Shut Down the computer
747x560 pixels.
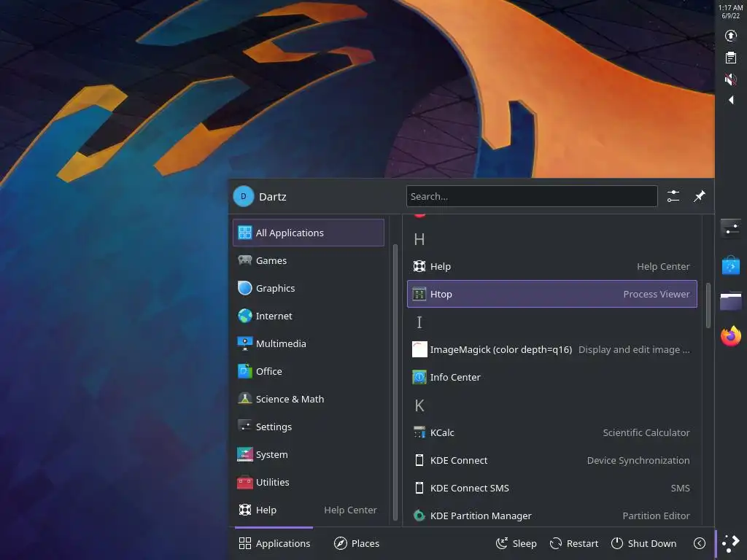[643, 543]
